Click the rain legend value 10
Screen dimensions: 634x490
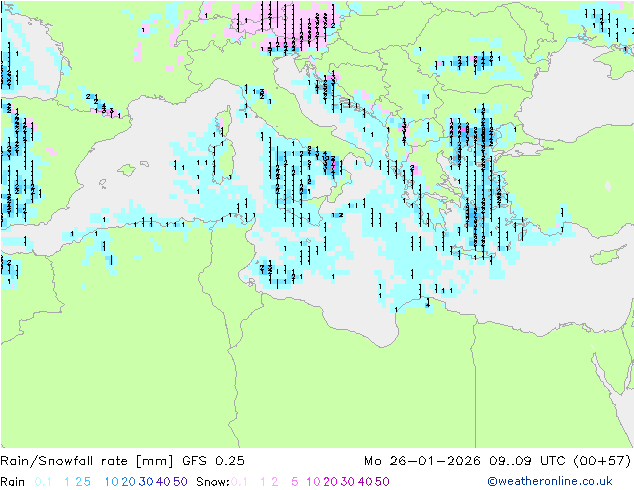(112, 482)
